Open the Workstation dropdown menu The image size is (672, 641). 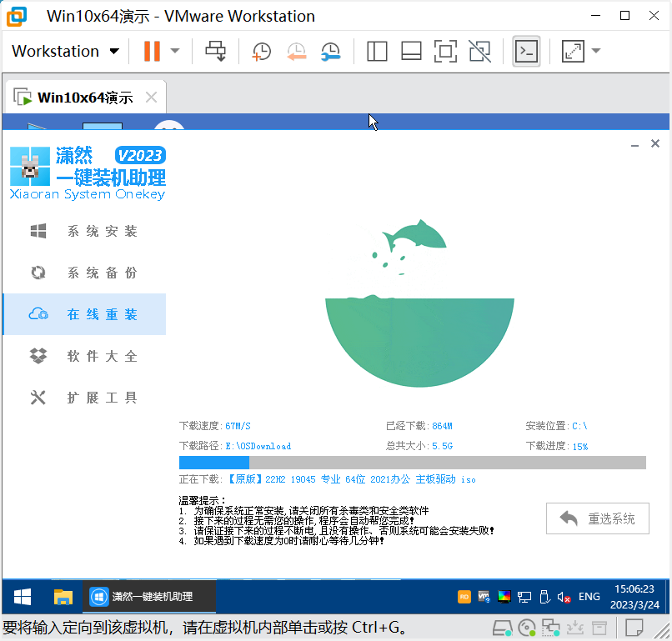tap(66, 51)
